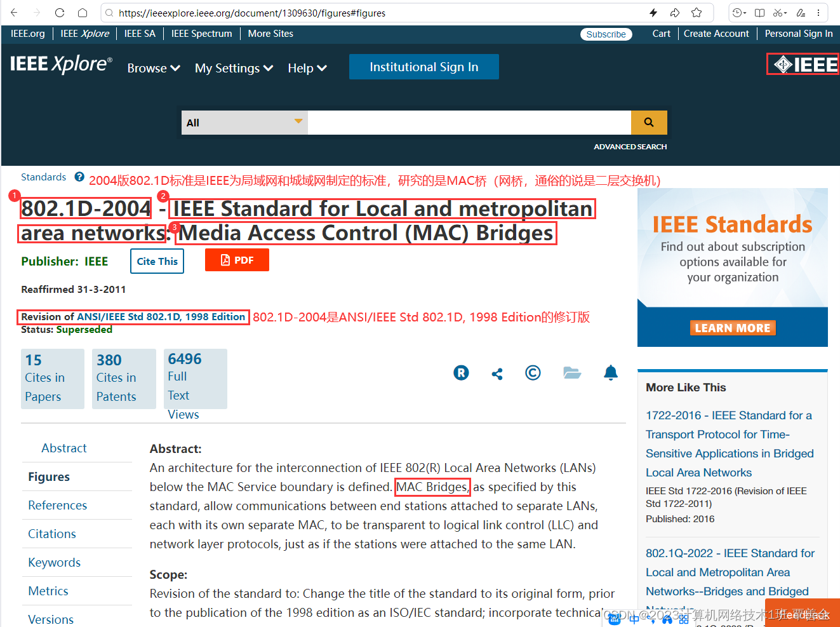Click the Subscribe button

606,34
